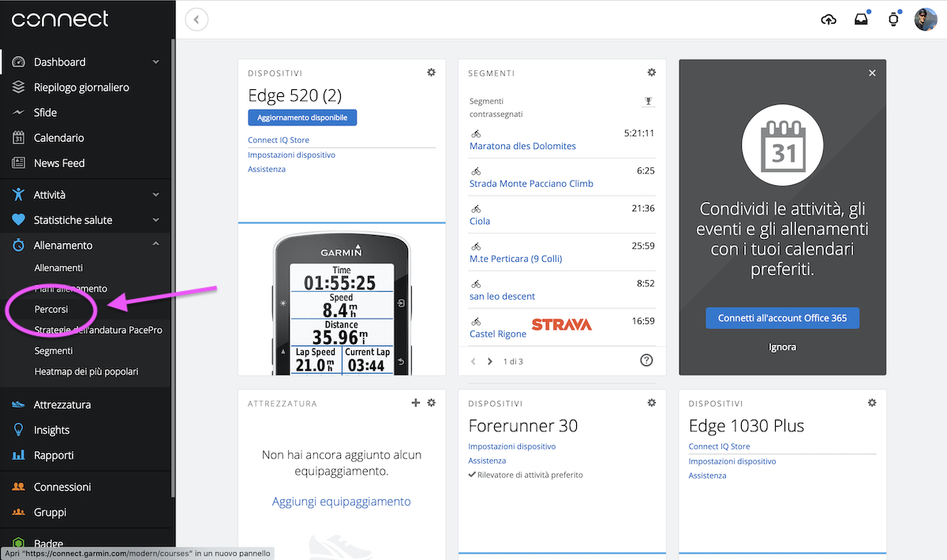Click the watch devices icon

(x=893, y=20)
